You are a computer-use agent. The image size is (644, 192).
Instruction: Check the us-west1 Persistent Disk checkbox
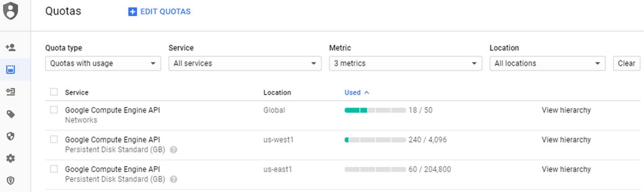tap(54, 140)
